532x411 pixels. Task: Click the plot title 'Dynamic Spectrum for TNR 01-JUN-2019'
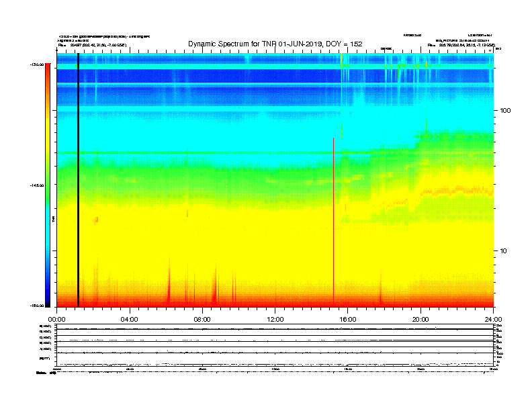pyautogui.click(x=256, y=44)
